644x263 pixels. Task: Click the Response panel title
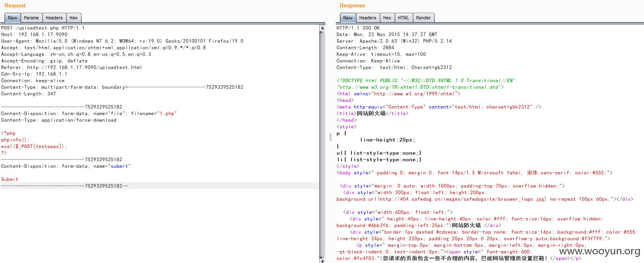(x=352, y=6)
